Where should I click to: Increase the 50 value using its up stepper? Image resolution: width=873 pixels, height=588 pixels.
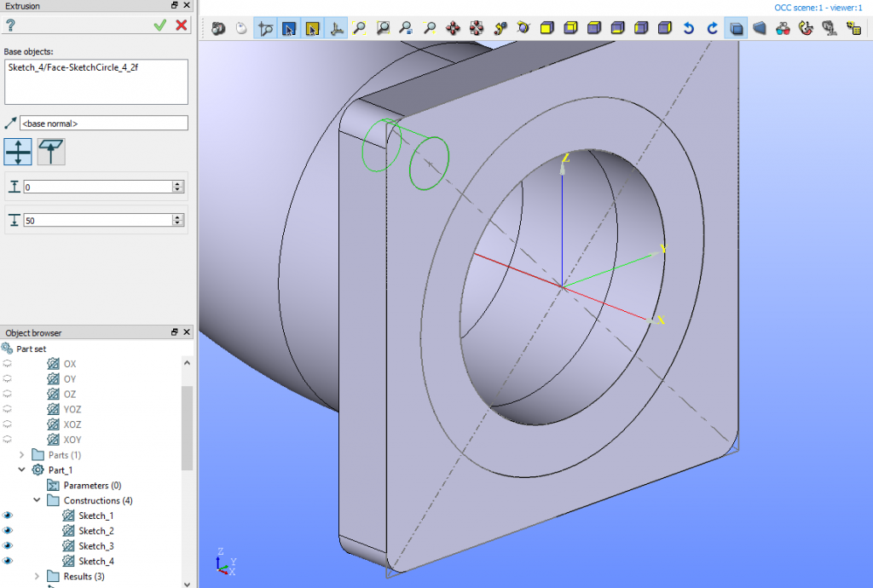(x=177, y=216)
